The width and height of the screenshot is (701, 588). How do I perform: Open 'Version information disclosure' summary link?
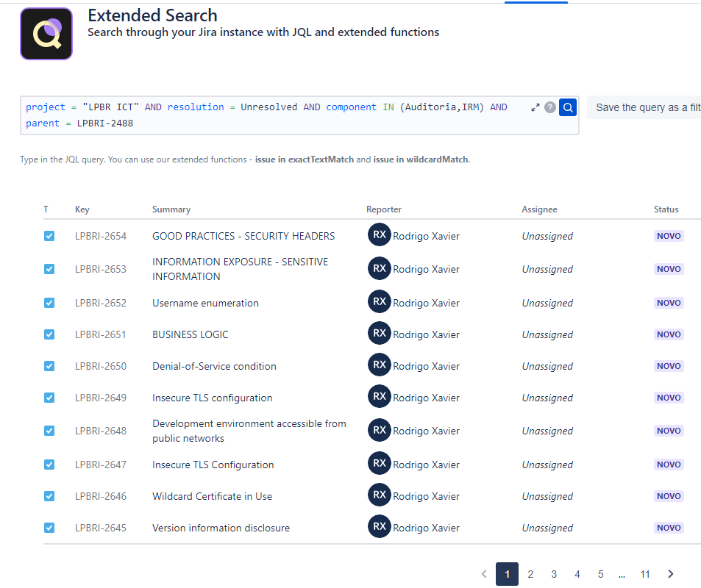pos(221,528)
